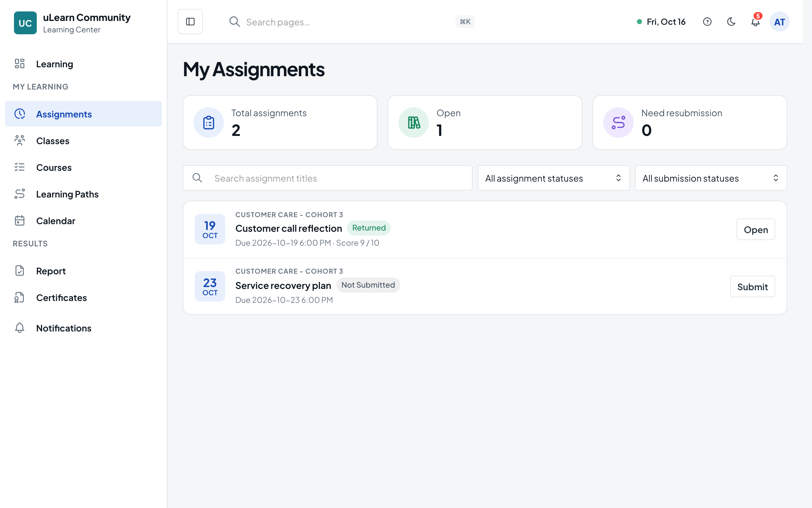Image resolution: width=812 pixels, height=508 pixels.
Task: Open the Customer call reflection assignment
Action: coord(756,230)
